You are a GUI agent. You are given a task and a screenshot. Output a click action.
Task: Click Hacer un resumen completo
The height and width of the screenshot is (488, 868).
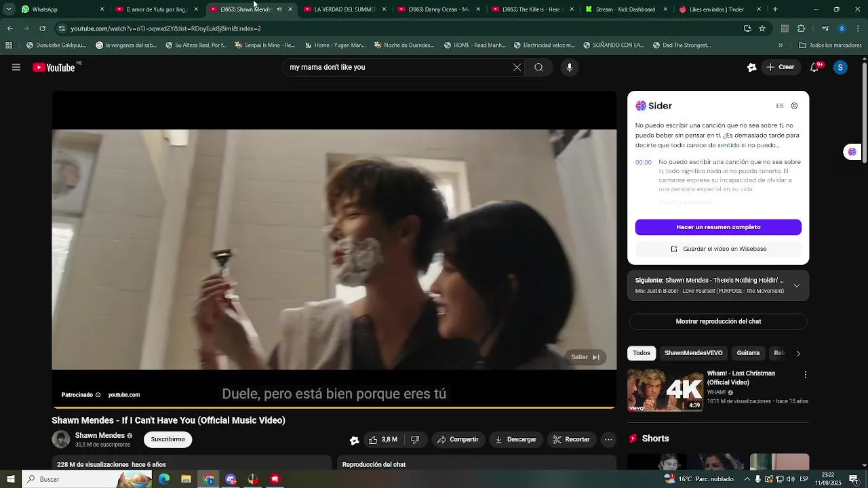coord(718,227)
